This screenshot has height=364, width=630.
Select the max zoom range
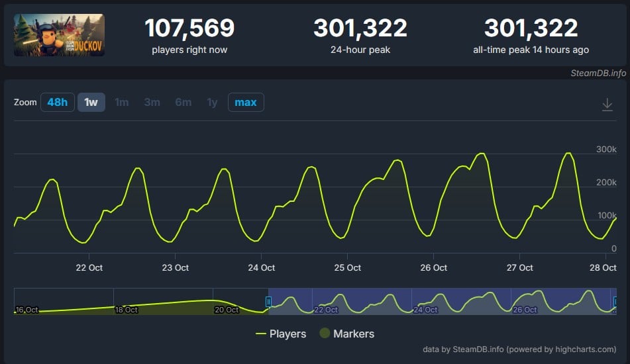point(246,103)
